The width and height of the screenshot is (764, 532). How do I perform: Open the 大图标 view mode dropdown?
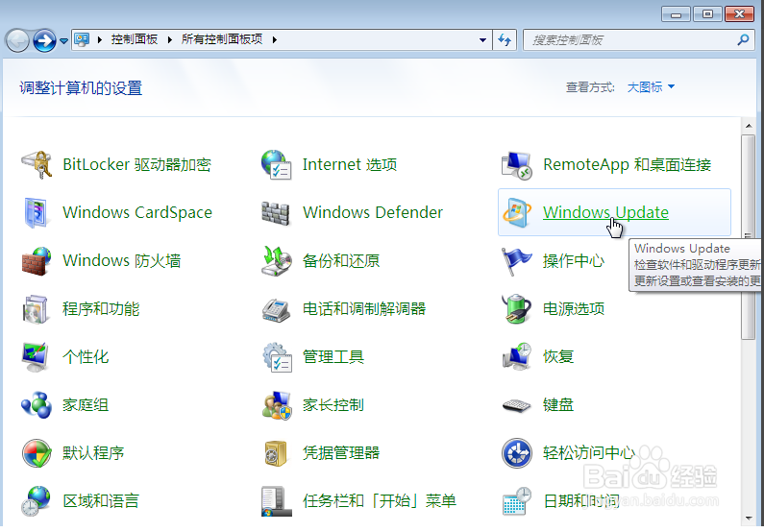coord(651,87)
